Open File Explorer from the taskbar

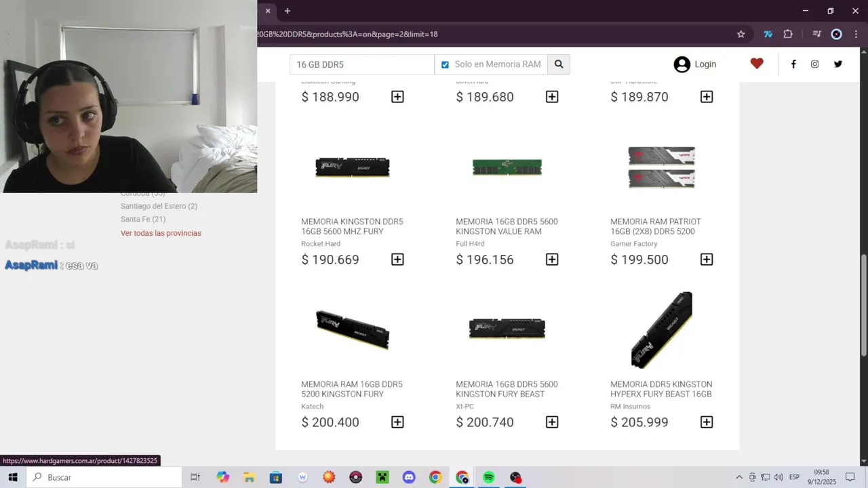(x=249, y=477)
